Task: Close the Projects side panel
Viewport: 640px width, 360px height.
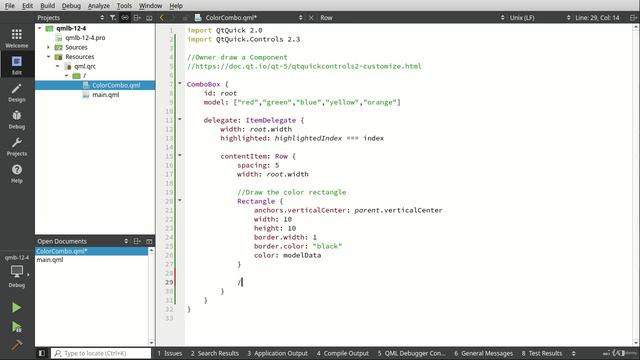Action: tap(149, 18)
